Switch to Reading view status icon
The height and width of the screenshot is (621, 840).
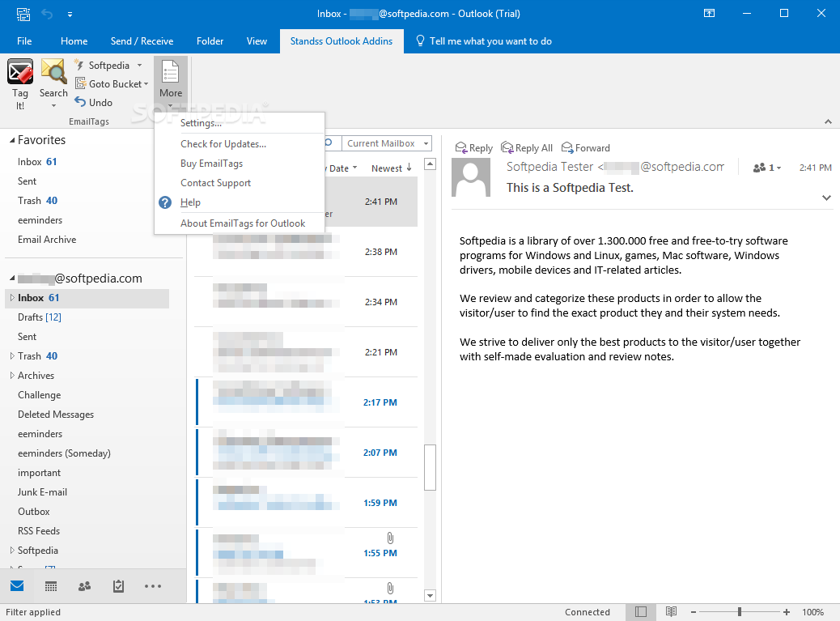[x=671, y=611]
